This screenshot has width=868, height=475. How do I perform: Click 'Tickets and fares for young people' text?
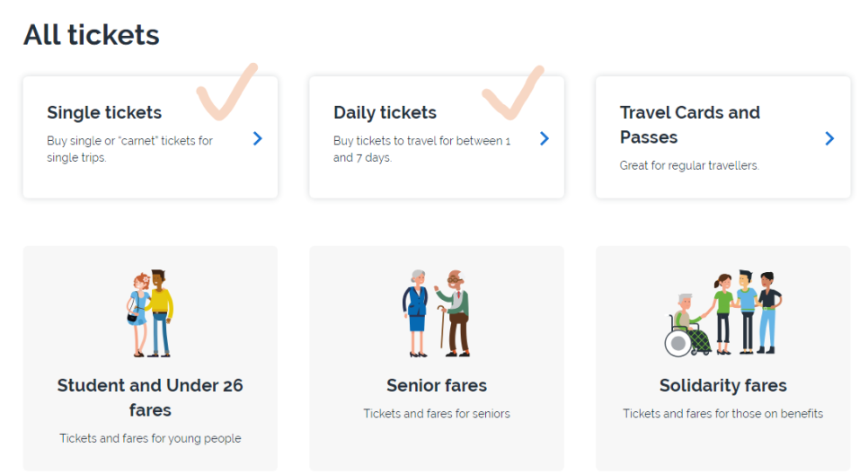click(x=150, y=438)
